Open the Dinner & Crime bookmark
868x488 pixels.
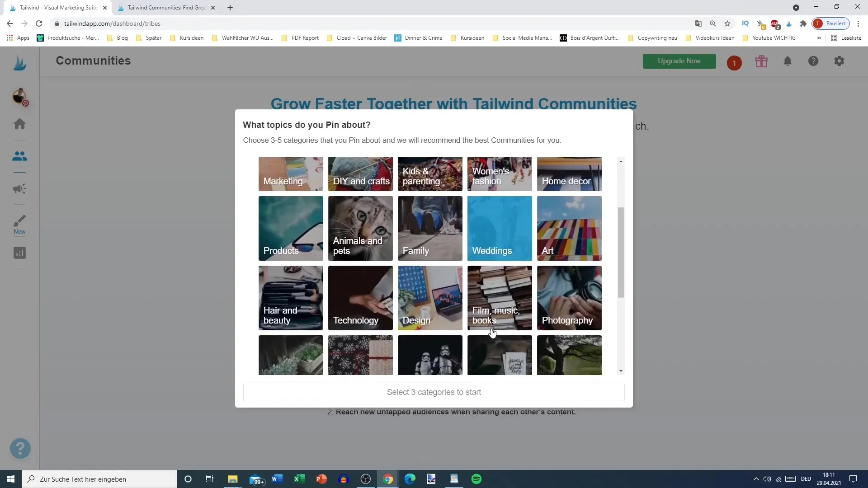(419, 38)
